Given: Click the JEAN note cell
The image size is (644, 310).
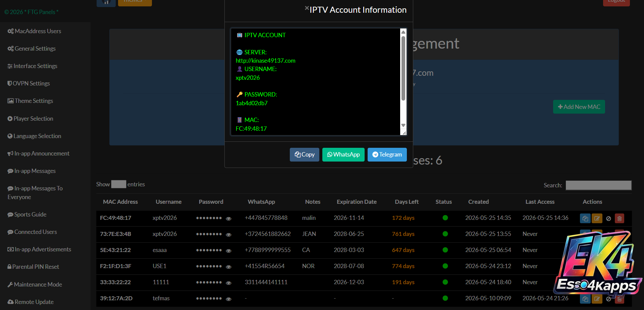Looking at the screenshot, I should (x=309, y=234).
